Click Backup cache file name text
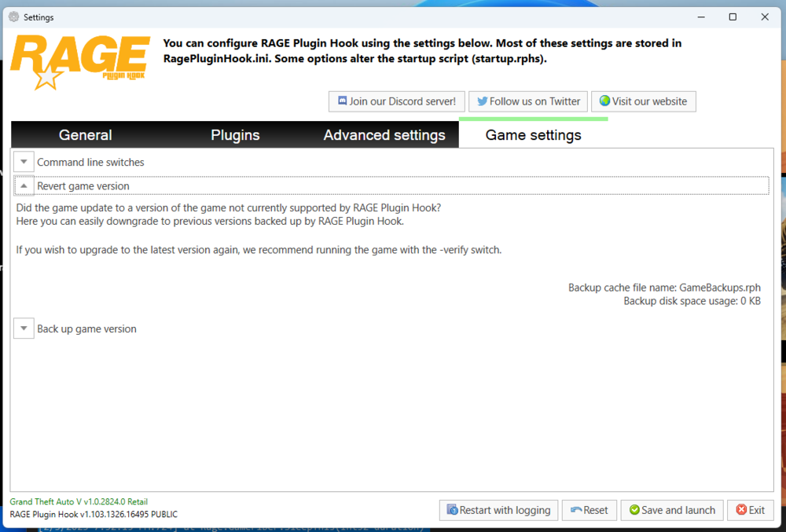This screenshot has width=786, height=532. (664, 288)
